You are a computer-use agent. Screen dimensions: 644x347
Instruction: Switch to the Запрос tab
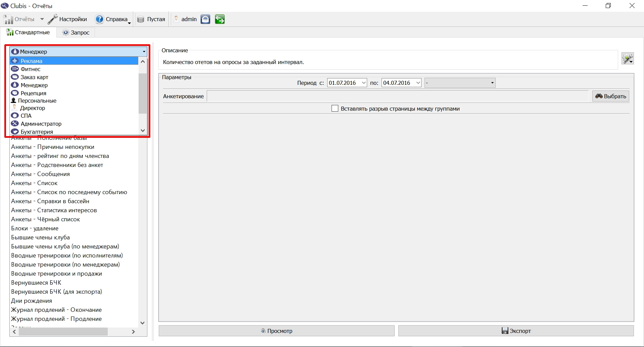76,33
